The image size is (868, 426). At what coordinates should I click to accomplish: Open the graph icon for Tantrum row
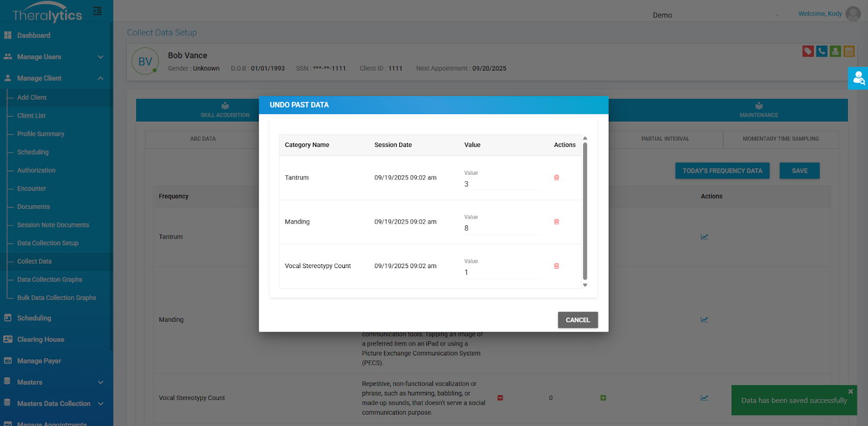704,237
